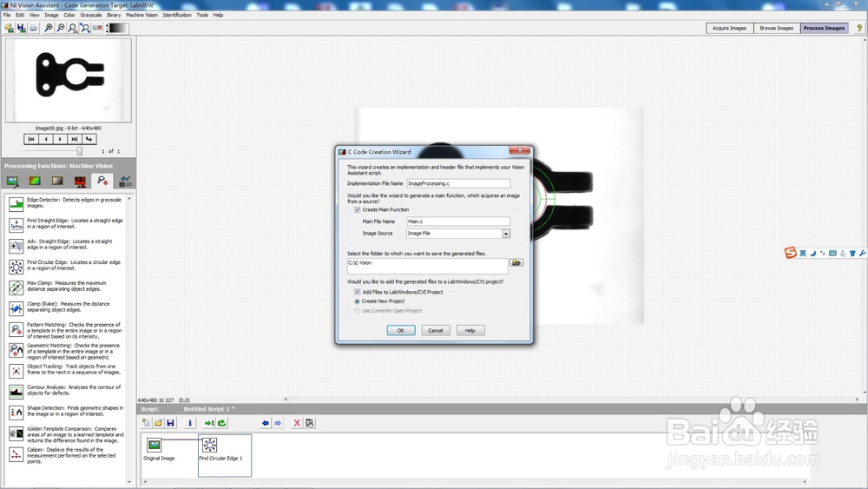This screenshot has width=868, height=489.
Task: Select the Original Image script step
Action: (159, 450)
